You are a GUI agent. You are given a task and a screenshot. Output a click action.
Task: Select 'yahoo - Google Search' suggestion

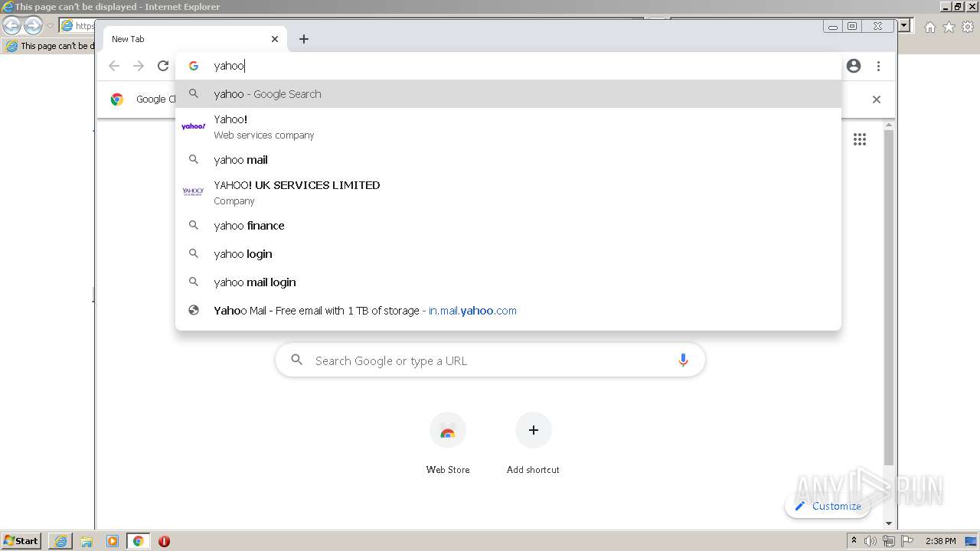click(x=508, y=94)
